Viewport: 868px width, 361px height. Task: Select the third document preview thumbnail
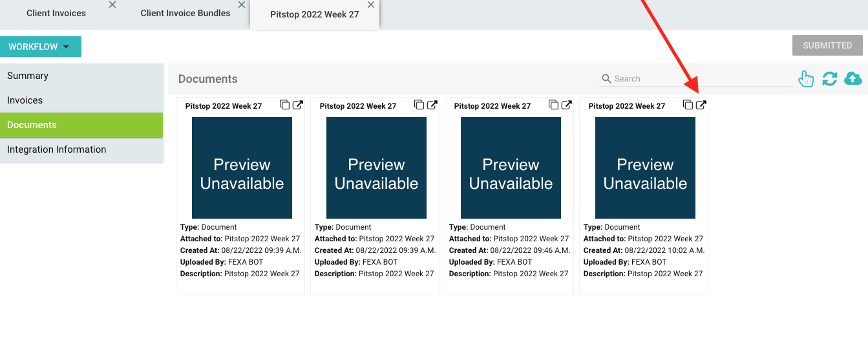(511, 168)
